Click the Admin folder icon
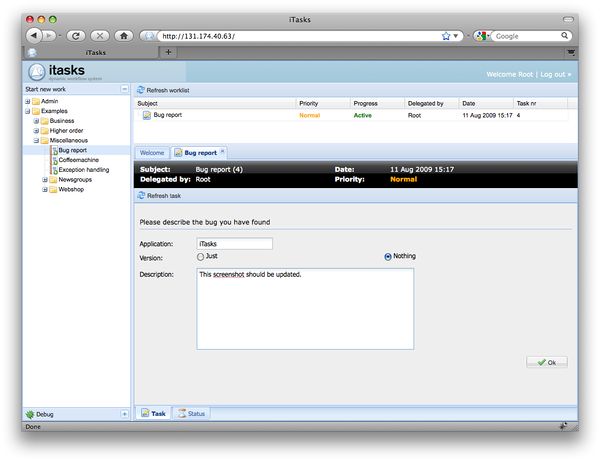 pyautogui.click(x=36, y=101)
